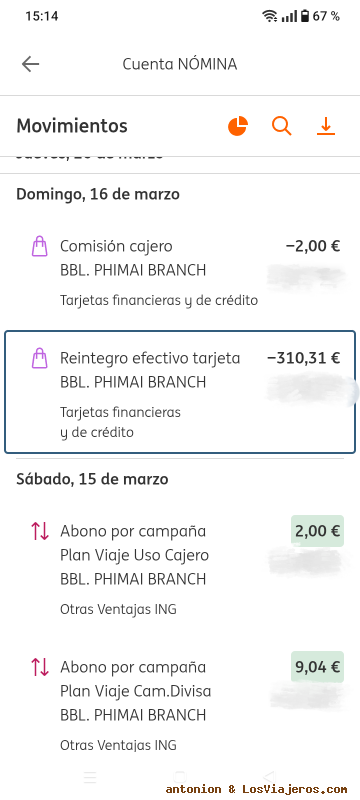Viewport: 360px width, 800px height.
Task: Open Reintegro efectivo tarjeta transaction
Action: [180, 392]
